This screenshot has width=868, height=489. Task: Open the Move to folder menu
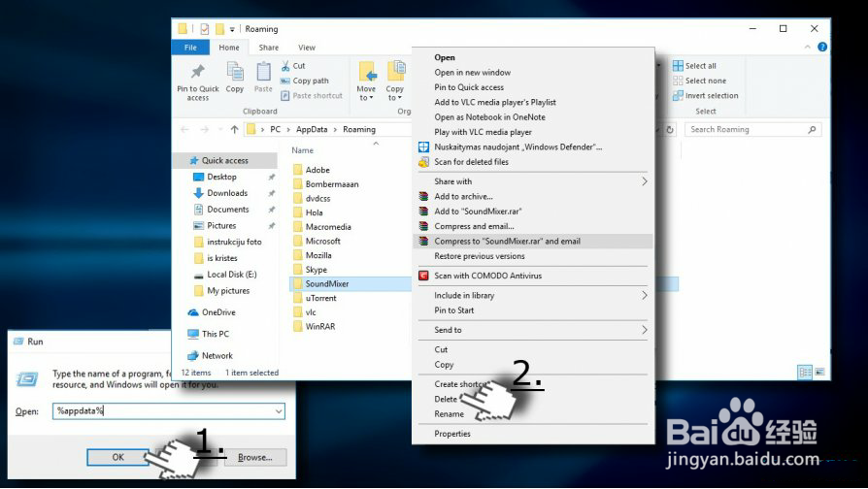(366, 81)
